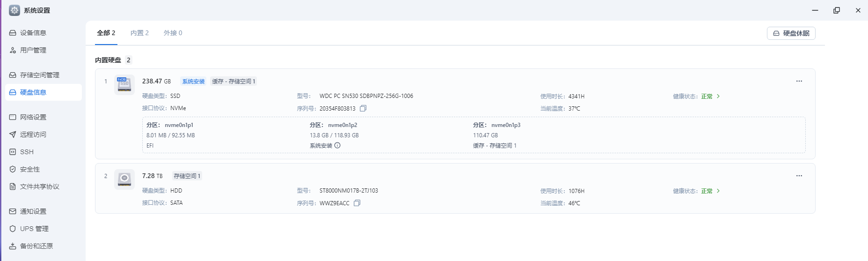Click the 8.01 MB / 92.55 MB usage text
The height and width of the screenshot is (261, 868).
(171, 135)
